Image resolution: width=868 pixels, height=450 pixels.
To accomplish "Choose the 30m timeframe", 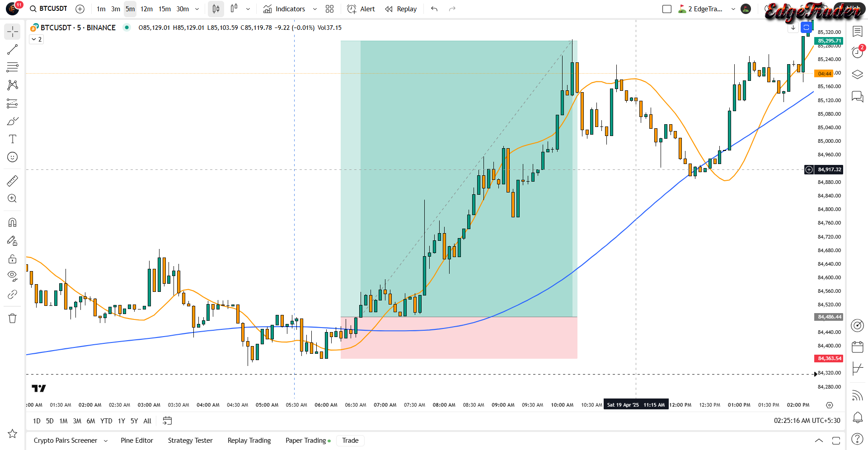I will (183, 9).
